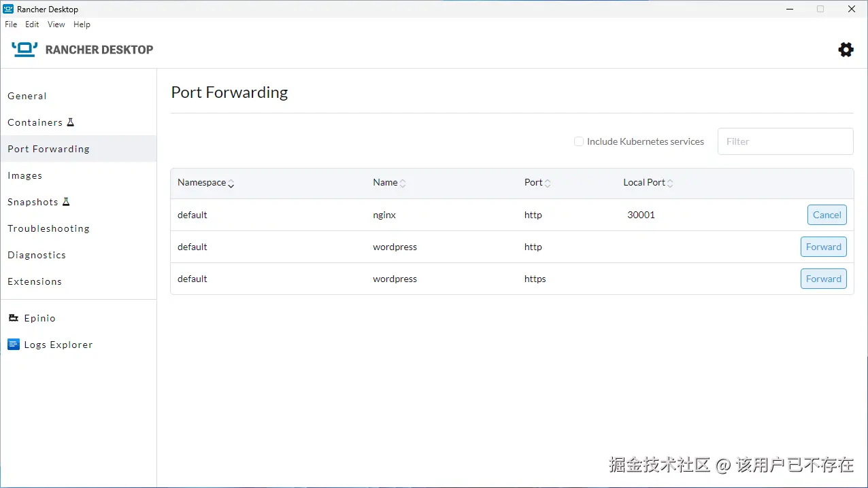Click the Logs Explorer extension icon
868x488 pixels.
pos(14,345)
